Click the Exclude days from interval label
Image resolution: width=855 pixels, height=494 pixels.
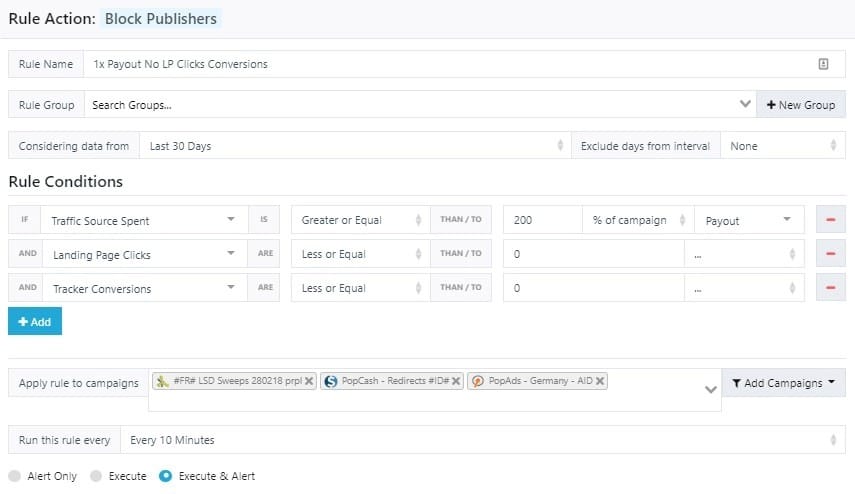pyautogui.click(x=645, y=146)
